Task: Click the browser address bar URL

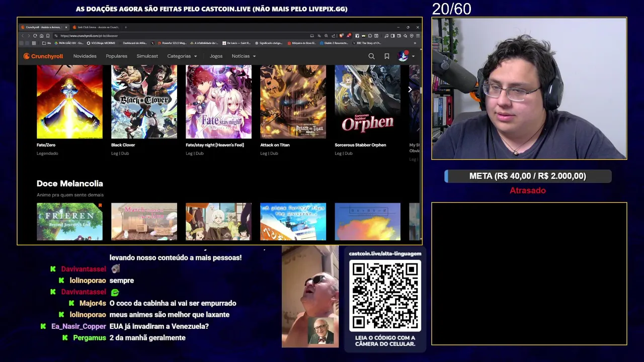Action: point(89,36)
